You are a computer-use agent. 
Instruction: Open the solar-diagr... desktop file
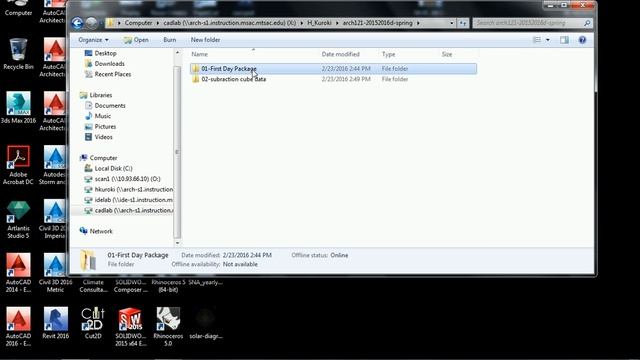206,323
